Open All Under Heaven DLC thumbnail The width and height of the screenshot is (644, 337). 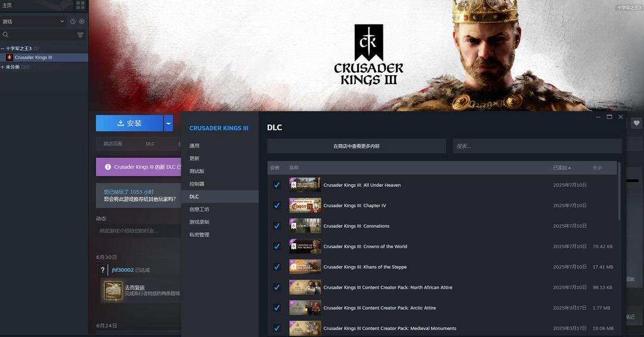(305, 185)
